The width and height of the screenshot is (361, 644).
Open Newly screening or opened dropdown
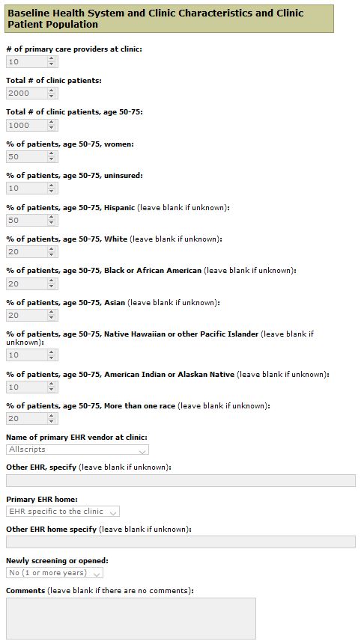pyautogui.click(x=55, y=572)
